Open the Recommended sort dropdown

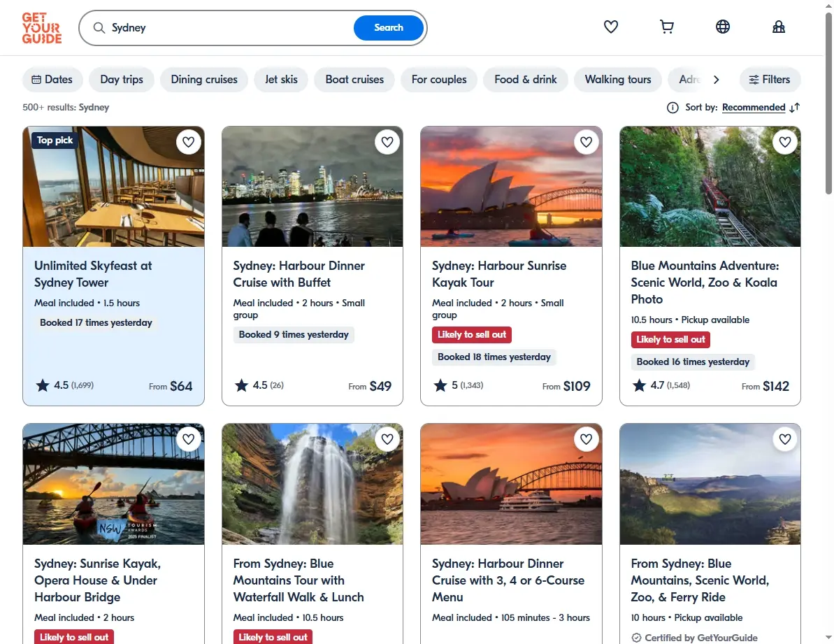753,108
